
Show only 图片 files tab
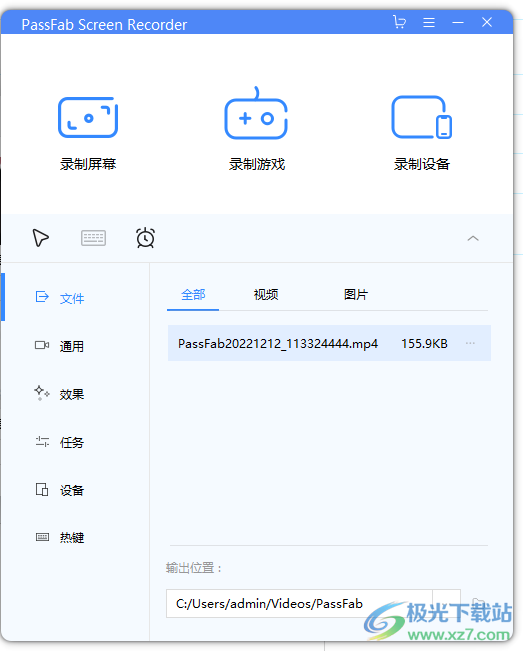click(356, 295)
